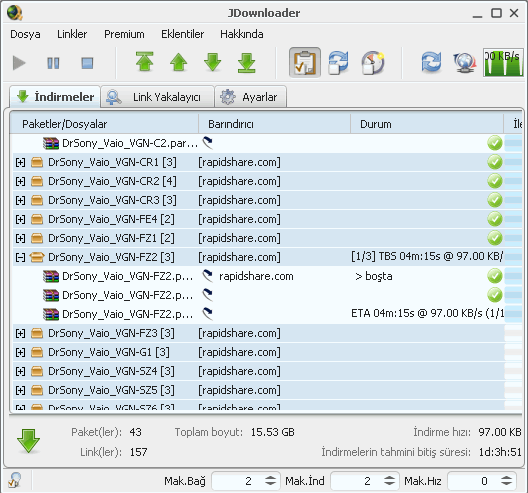528x493 pixels.
Task: Switch to the Link Yakalayıcı tab
Action: pos(158,97)
